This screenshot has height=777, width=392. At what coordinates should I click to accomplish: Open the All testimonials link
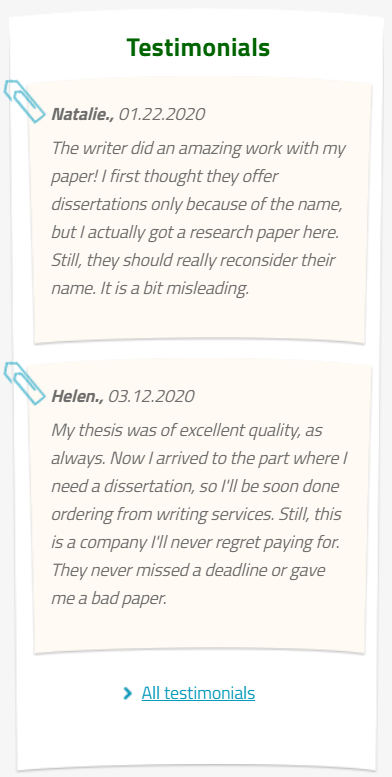click(198, 693)
